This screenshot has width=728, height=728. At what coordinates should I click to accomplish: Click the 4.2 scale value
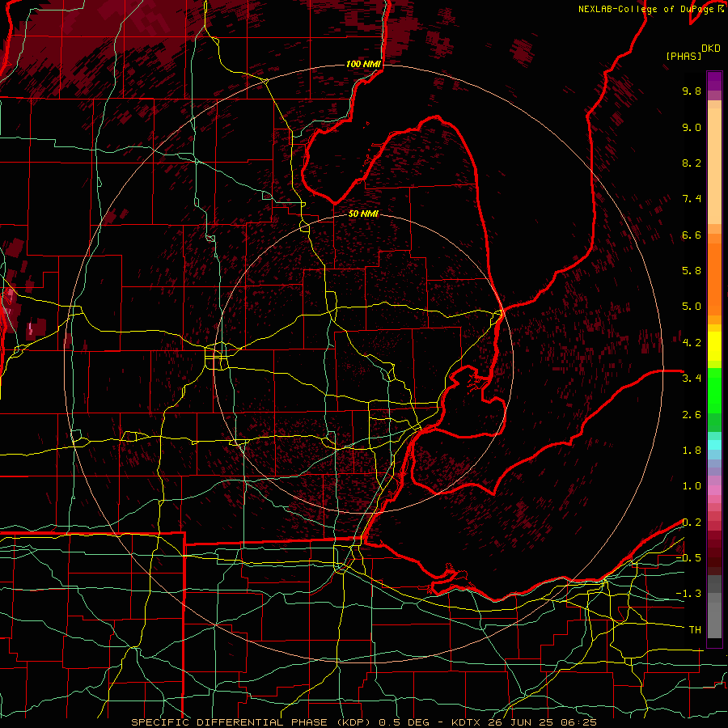[x=692, y=343]
